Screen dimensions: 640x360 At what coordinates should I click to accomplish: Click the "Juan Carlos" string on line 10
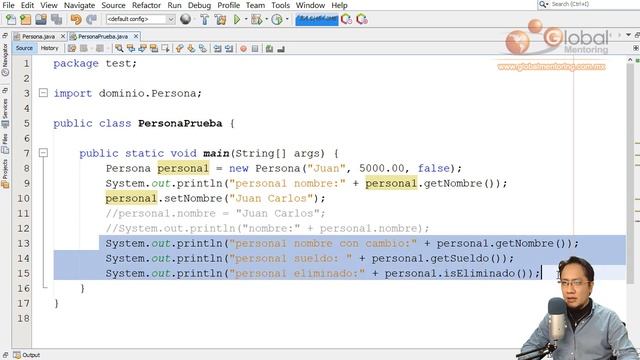(271, 198)
